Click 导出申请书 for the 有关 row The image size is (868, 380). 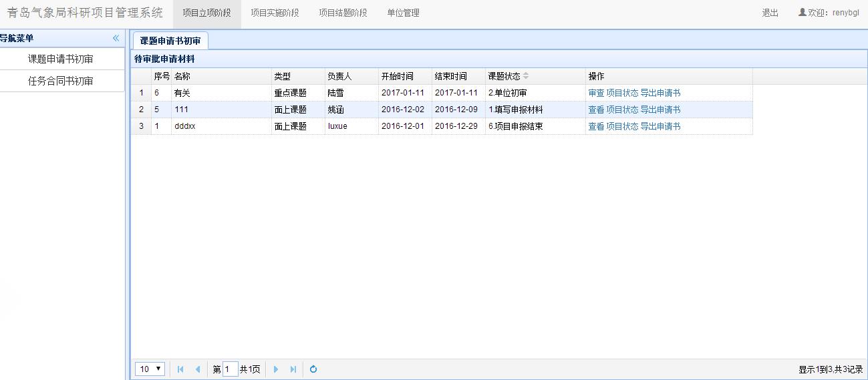click(660, 93)
